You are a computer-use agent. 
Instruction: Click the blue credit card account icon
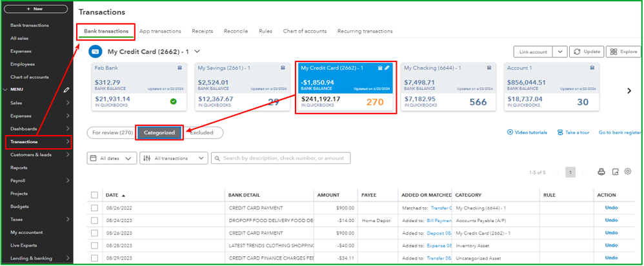(96, 52)
